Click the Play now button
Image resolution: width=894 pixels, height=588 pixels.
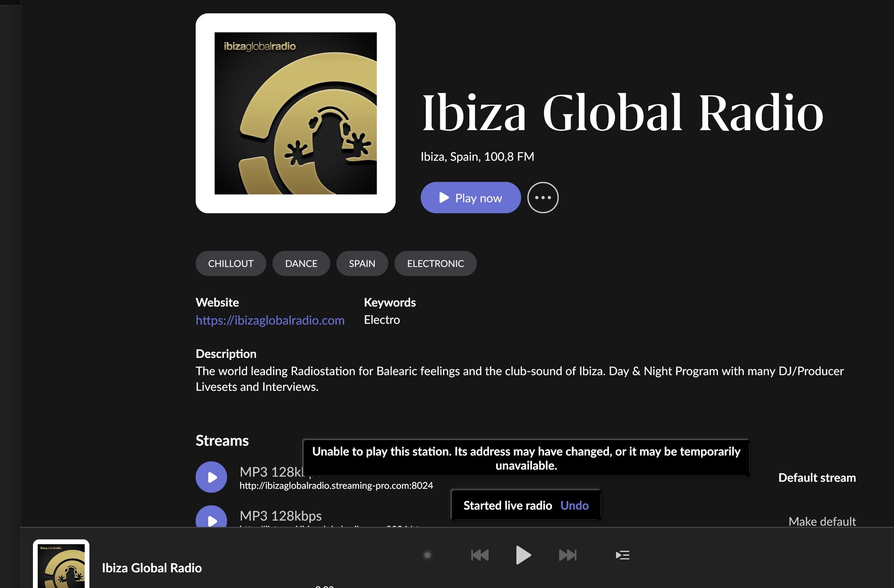pyautogui.click(x=471, y=198)
